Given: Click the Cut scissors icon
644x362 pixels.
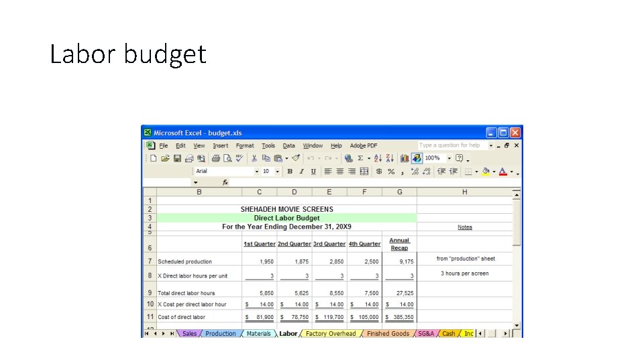Looking at the screenshot, I should click(254, 158).
